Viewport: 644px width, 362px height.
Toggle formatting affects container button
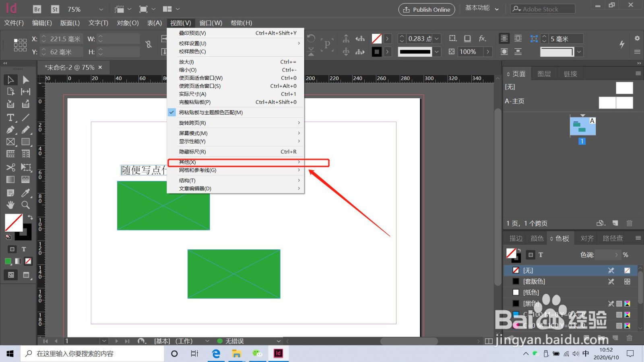pos(12,249)
